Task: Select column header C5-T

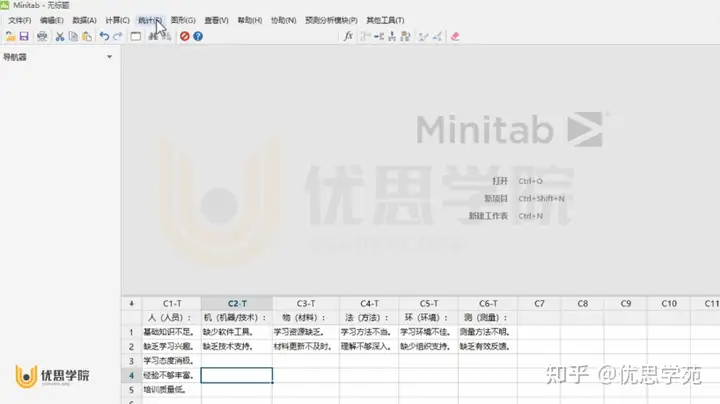Action: (x=428, y=303)
